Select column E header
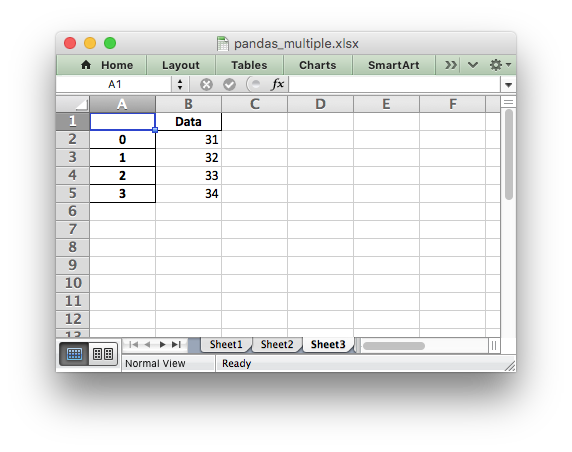This screenshot has height=452, width=572. click(386, 104)
